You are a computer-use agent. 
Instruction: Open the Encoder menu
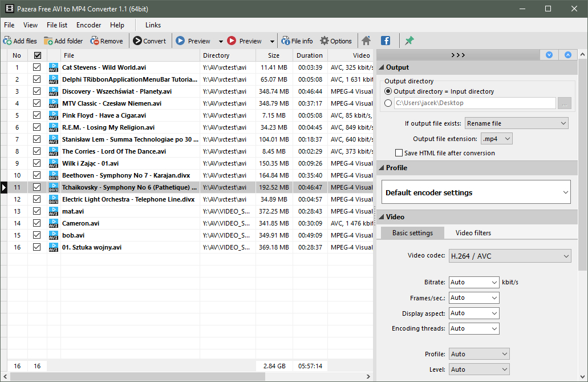click(x=88, y=25)
